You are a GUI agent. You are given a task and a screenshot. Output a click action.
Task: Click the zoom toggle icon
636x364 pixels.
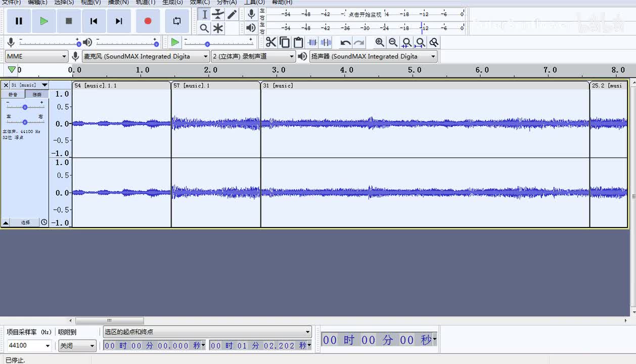[433, 42]
